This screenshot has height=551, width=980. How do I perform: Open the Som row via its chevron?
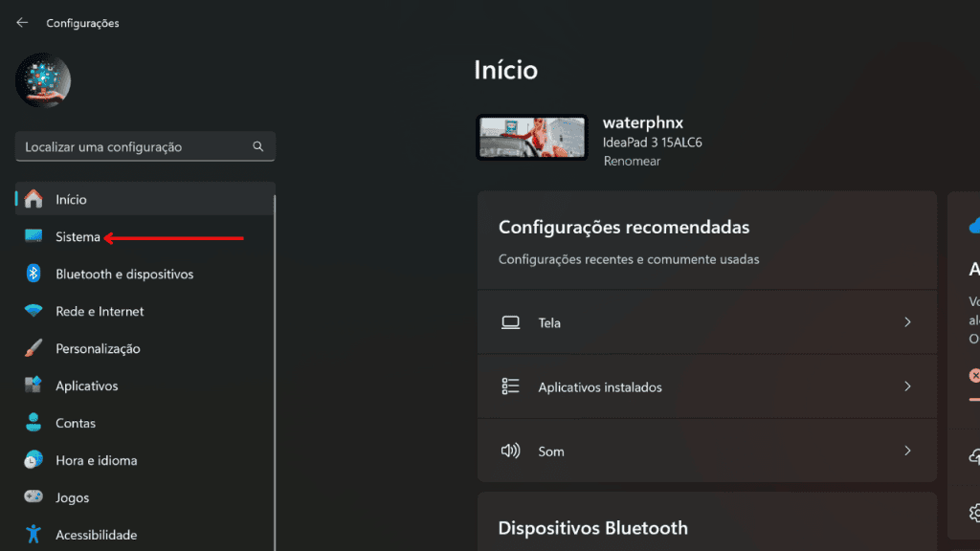(x=907, y=451)
